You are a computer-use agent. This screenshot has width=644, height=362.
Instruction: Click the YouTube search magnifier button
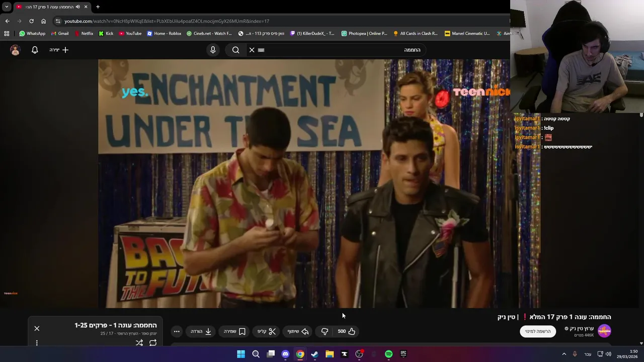tap(235, 50)
